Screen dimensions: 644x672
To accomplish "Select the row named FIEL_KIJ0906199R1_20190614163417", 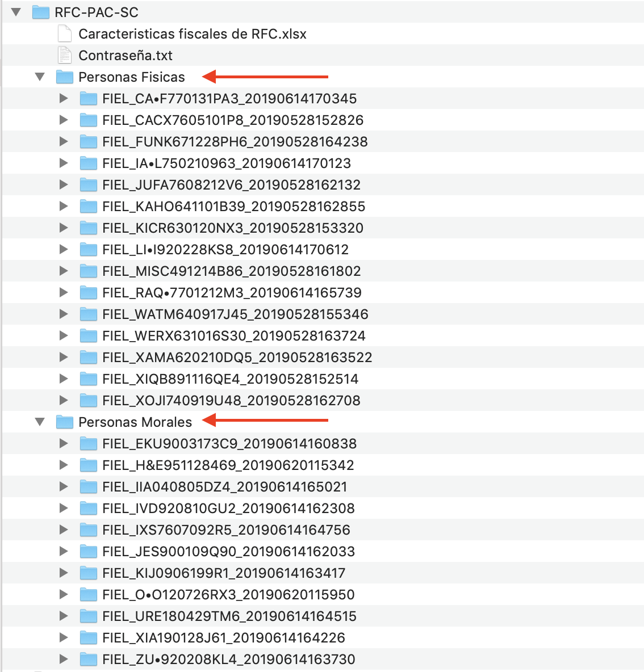I will pyautogui.click(x=323, y=573).
